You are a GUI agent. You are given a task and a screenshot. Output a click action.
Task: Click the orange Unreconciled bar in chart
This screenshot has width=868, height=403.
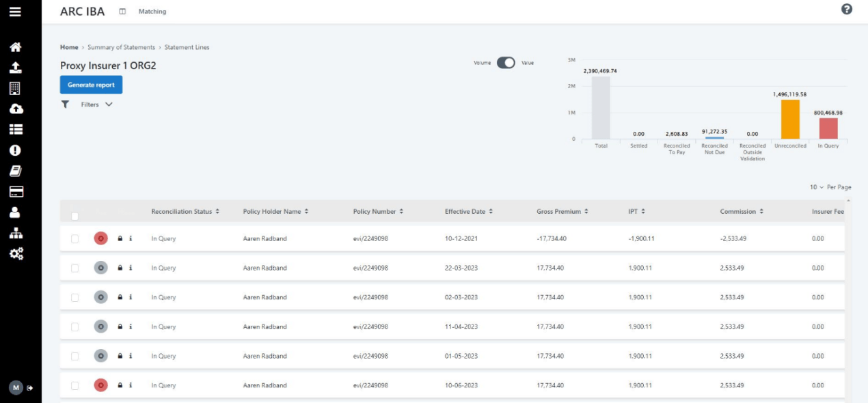click(x=790, y=120)
